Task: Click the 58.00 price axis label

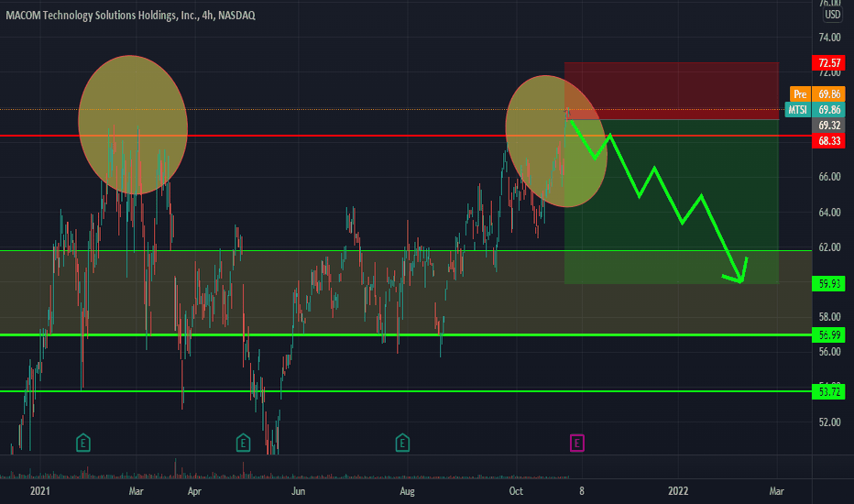Action: tap(829, 316)
